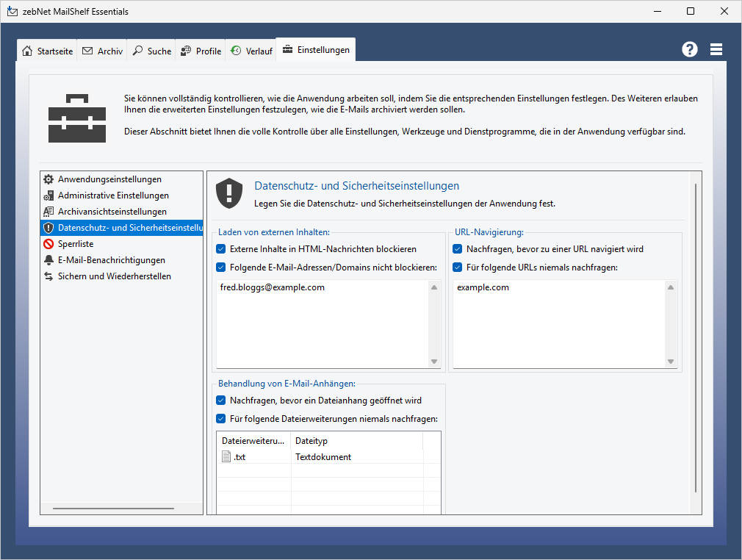The image size is (742, 560).
Task: Toggle Für folgende URLs niemals nachfragen
Action: click(458, 268)
